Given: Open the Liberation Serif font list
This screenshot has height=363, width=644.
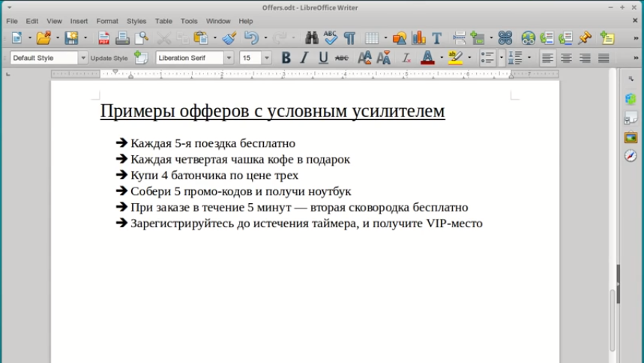Looking at the screenshot, I should coord(229,58).
